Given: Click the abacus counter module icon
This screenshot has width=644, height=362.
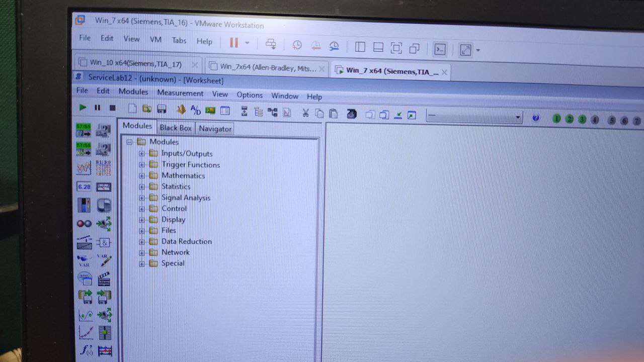Looking at the screenshot, I should point(105,351).
